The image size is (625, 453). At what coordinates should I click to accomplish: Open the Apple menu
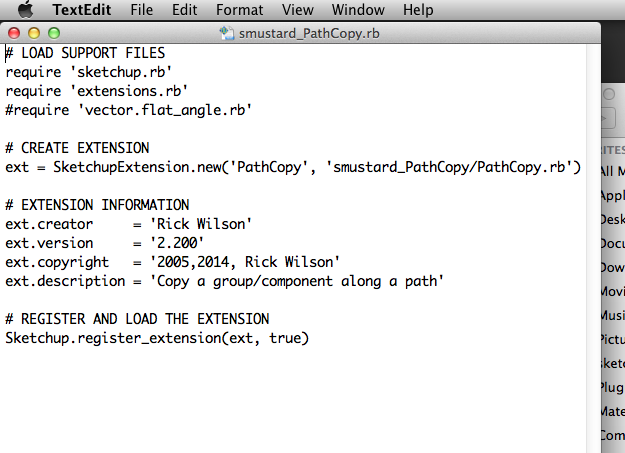tap(25, 10)
